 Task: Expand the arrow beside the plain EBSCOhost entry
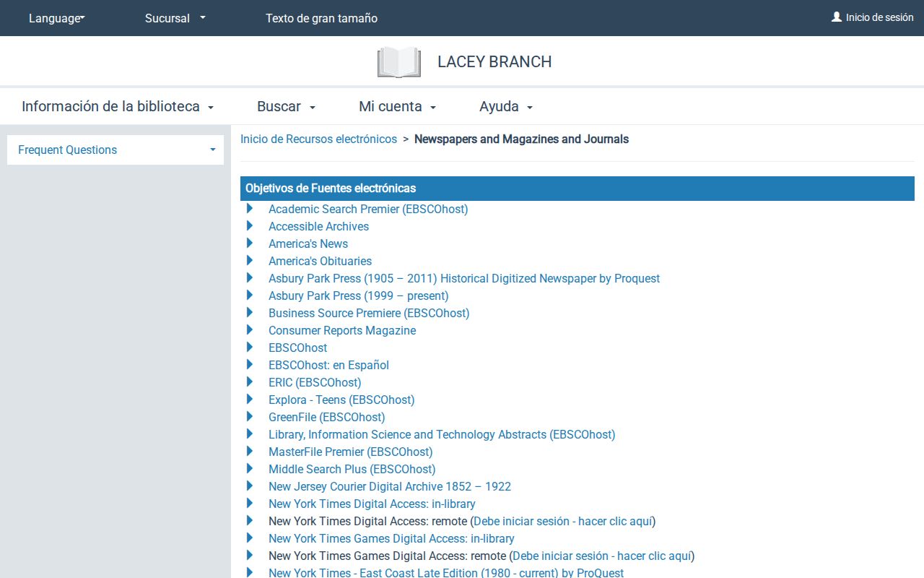250,348
